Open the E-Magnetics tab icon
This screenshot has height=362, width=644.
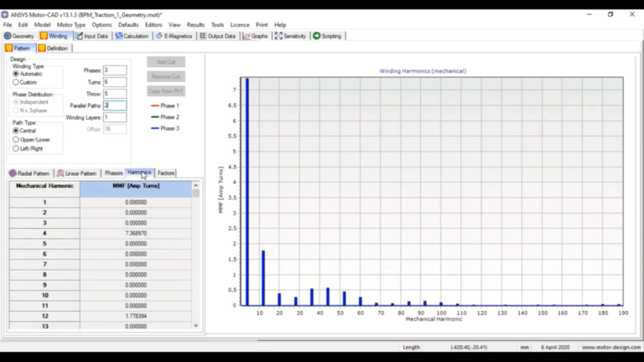pyautogui.click(x=159, y=36)
